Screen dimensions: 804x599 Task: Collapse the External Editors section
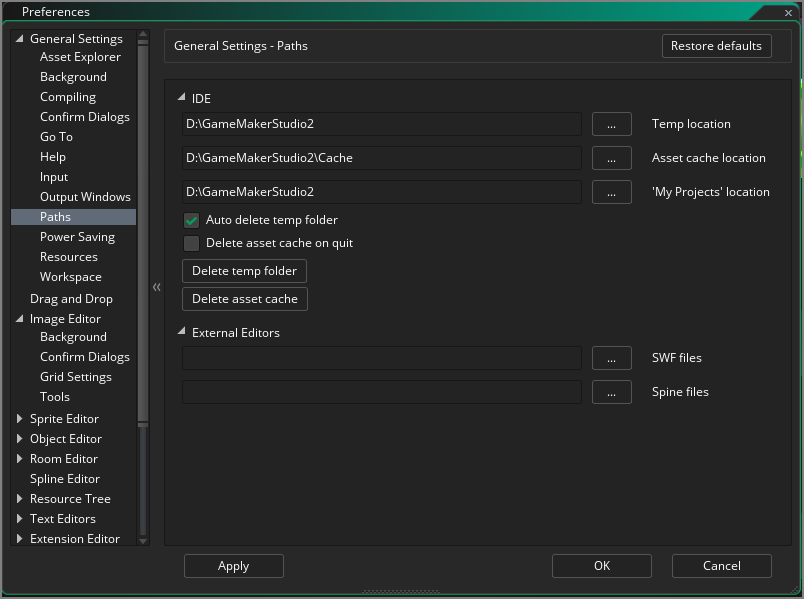tap(182, 331)
